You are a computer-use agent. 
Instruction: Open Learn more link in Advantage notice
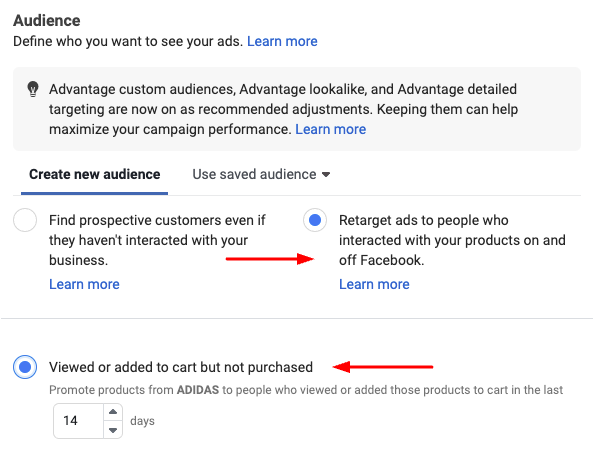pyautogui.click(x=331, y=129)
